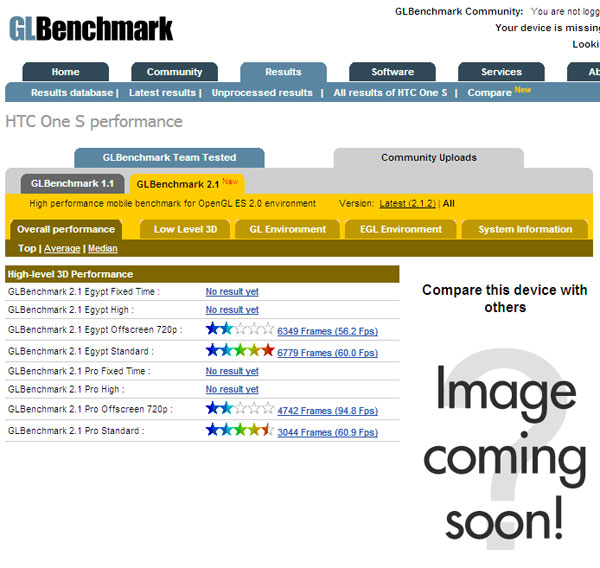Viewport: 600px width, 568px height.
Task: Click the GLBenchmark Community text
Action: click(458, 11)
